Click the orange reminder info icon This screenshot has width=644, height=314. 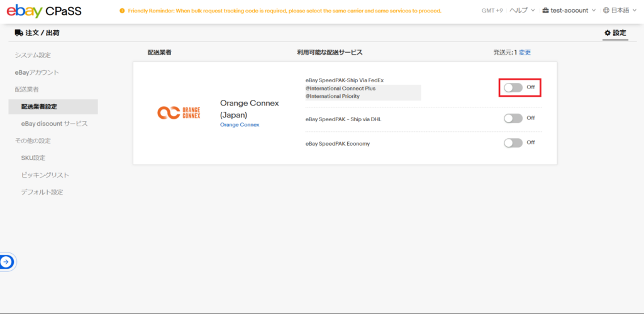point(122,11)
